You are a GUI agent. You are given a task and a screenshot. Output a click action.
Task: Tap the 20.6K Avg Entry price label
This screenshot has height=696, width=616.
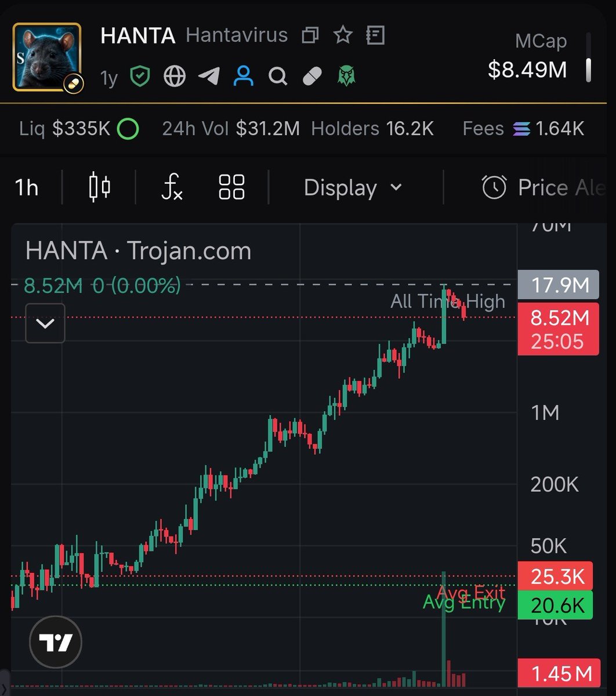coord(555,605)
